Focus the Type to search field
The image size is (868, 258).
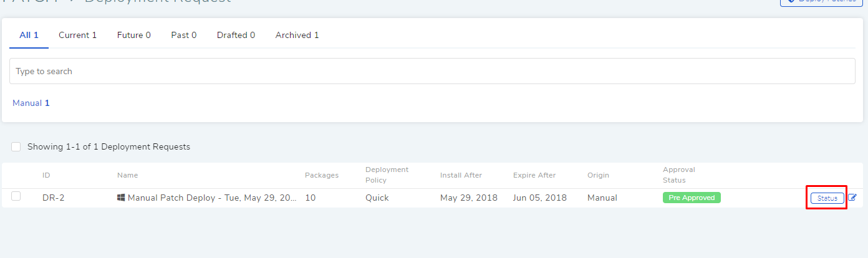tap(432, 71)
